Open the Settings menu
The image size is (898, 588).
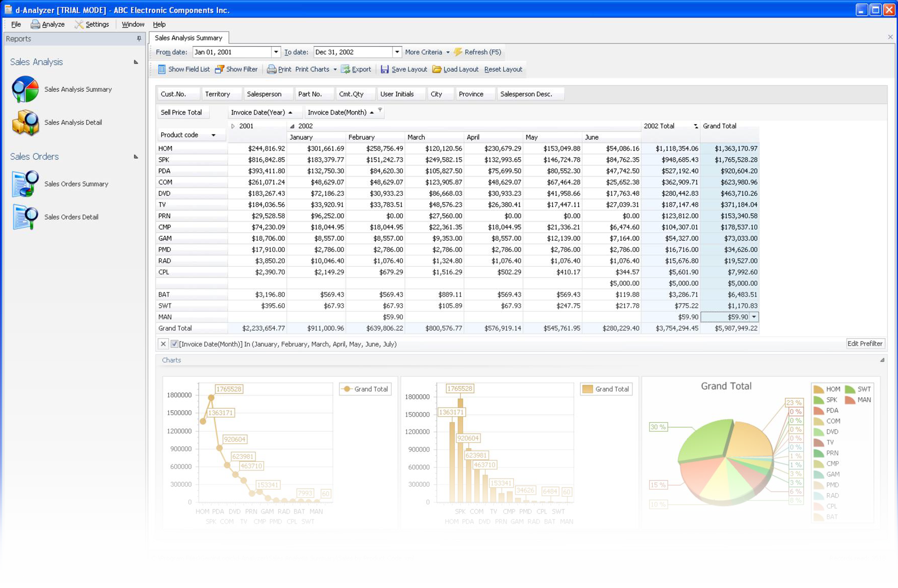click(x=92, y=24)
